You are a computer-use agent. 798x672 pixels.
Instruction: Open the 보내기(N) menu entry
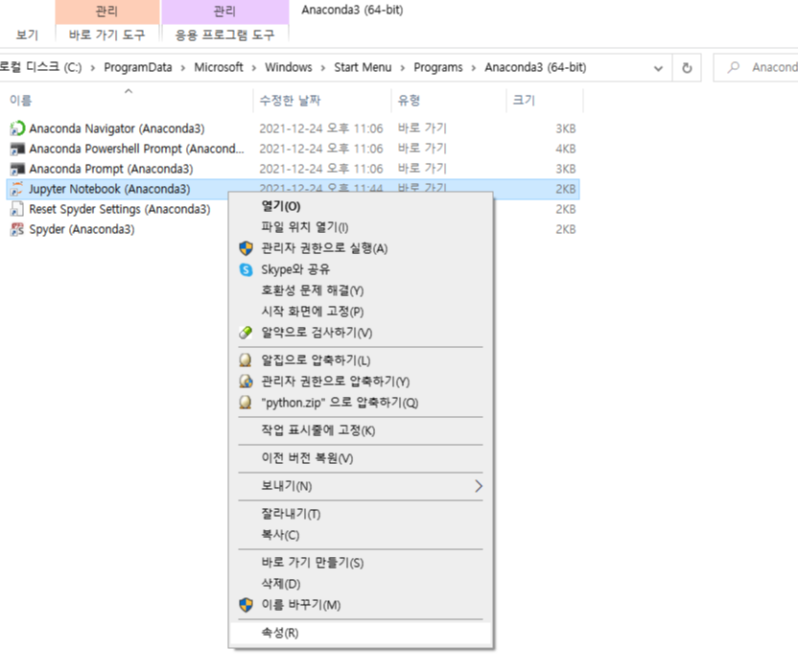pos(361,486)
